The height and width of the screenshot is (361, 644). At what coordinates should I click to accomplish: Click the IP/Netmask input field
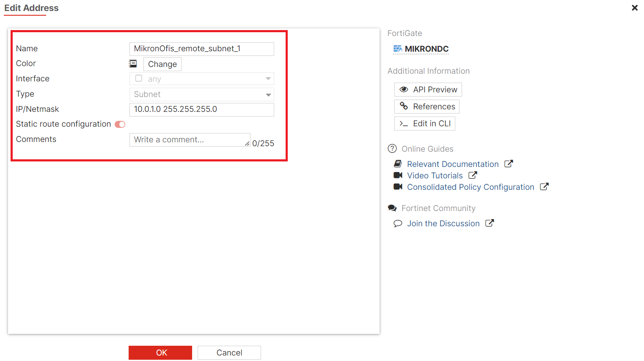coord(202,109)
